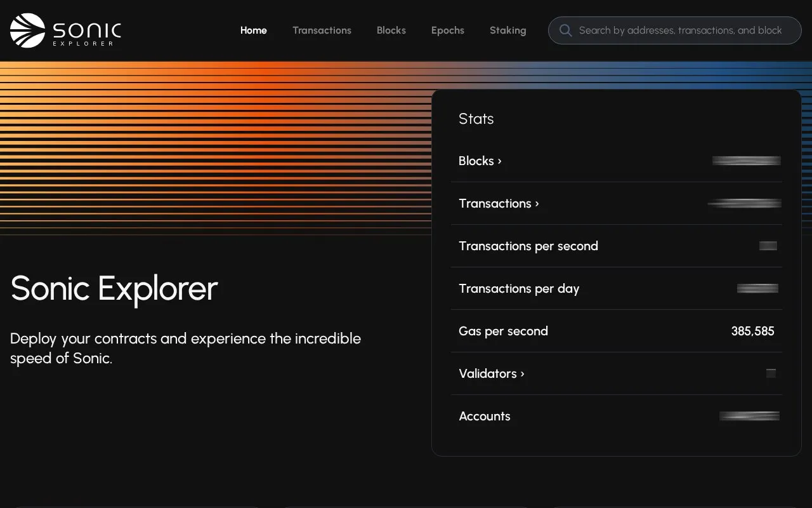Click the Sonic Explorer logo
Screen dimensions: 812x508
[65, 30]
